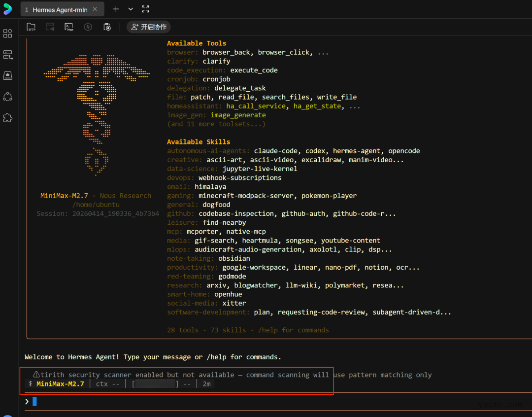The height and width of the screenshot is (417, 532).
Task: Add a new session tab
Action: pyautogui.click(x=116, y=9)
